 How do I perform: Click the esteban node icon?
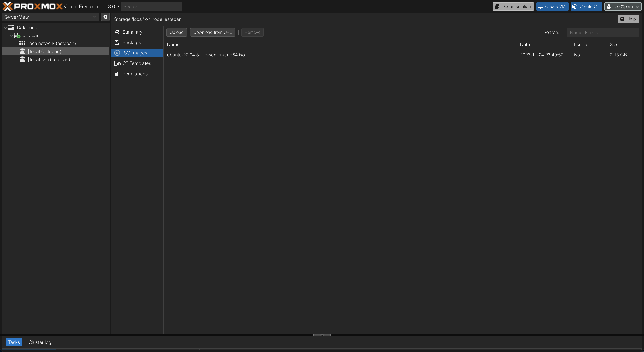tap(17, 36)
